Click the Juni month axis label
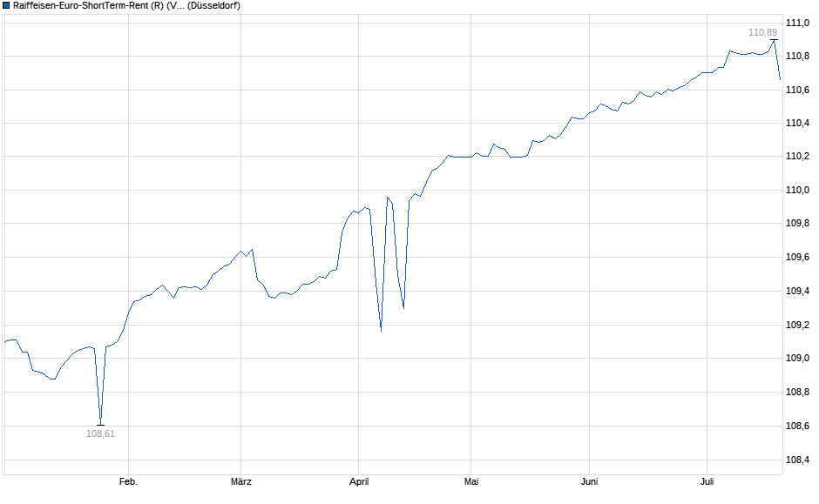819x504 pixels. (589, 481)
